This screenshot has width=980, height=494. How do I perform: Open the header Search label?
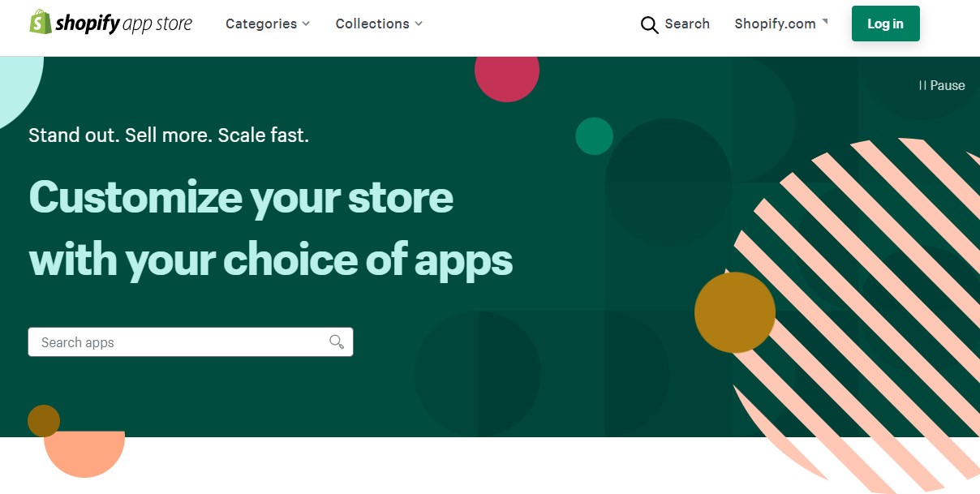(x=687, y=24)
